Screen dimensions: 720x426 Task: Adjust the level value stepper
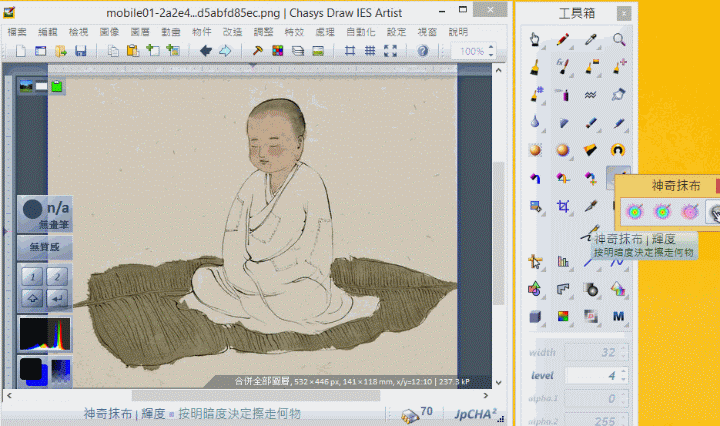coord(623,375)
